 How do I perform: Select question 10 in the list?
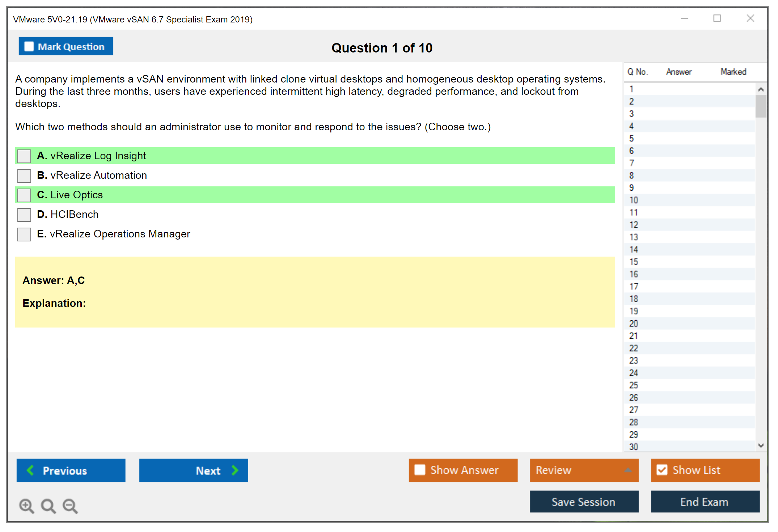[x=634, y=200]
